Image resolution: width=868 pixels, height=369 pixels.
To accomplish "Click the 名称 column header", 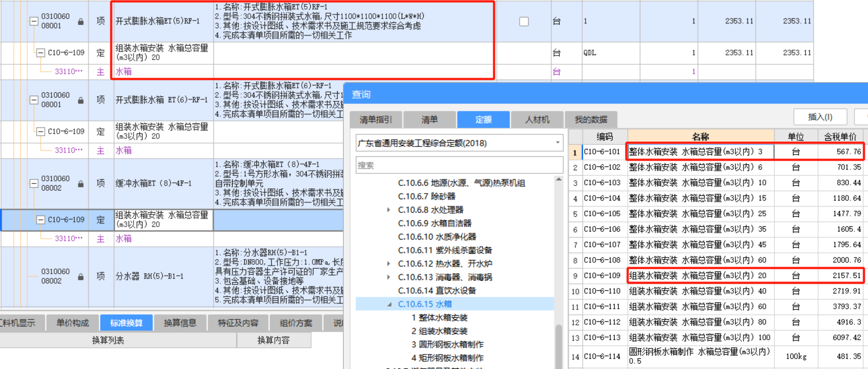I will 700,136.
